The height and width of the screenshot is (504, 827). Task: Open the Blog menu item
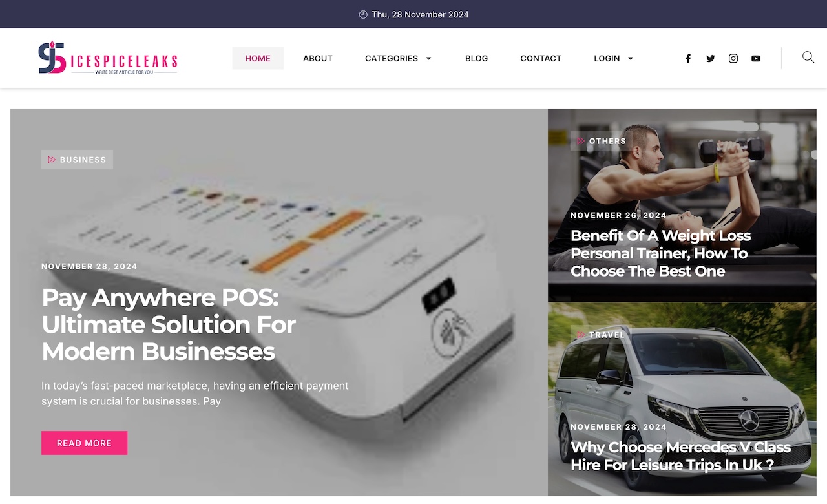477,58
